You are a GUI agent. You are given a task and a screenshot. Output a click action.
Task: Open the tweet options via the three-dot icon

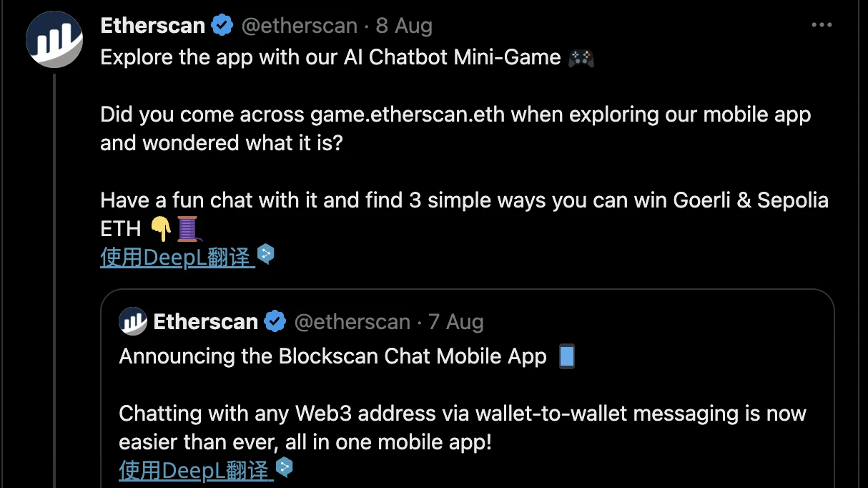click(821, 24)
